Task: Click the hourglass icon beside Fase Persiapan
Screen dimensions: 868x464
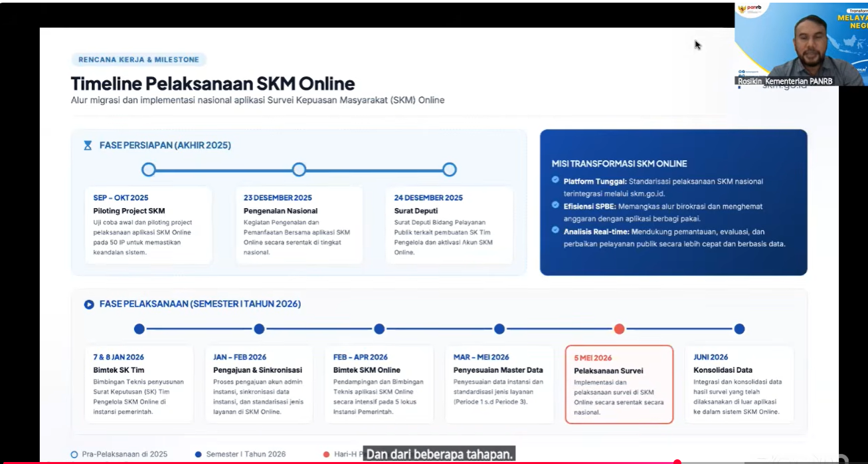Action: click(88, 146)
